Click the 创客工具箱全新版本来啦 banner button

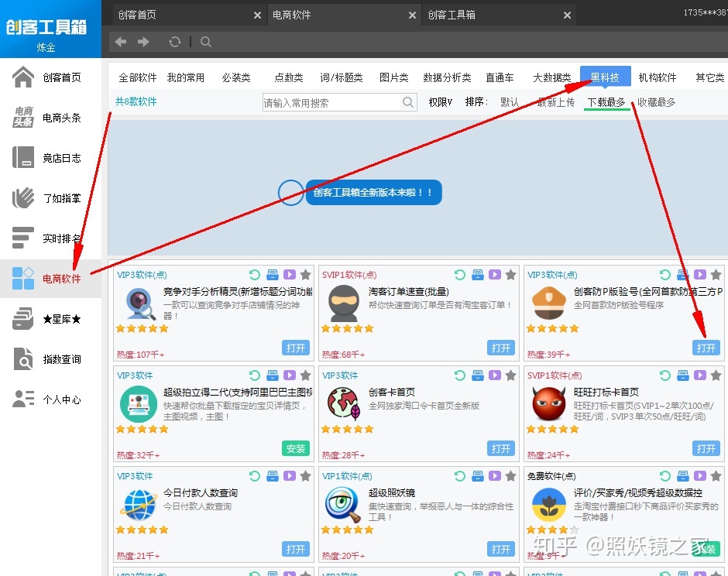click(373, 192)
